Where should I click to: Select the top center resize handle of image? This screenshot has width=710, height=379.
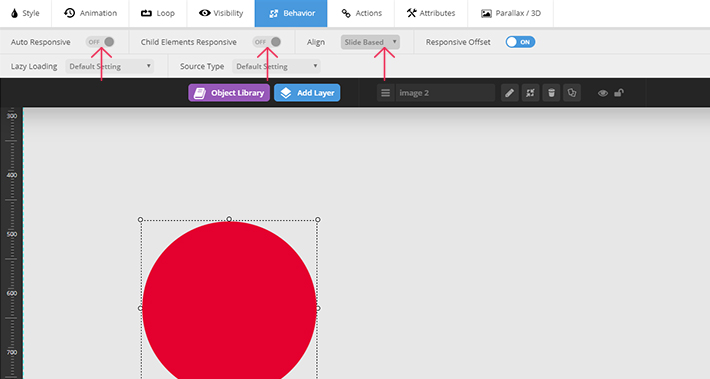tap(229, 219)
